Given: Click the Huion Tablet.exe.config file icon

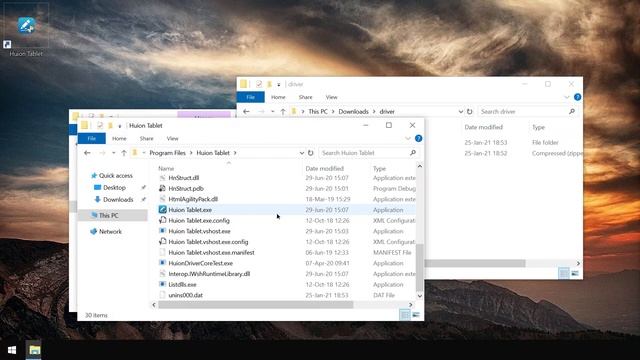Looking at the screenshot, I should pos(162,220).
